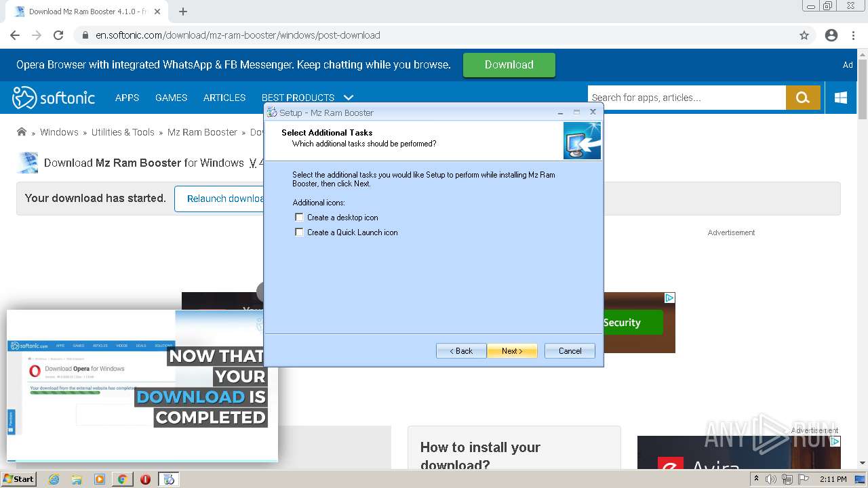Click Next in the Setup wizard
The height and width of the screenshot is (488, 868).
(x=512, y=351)
